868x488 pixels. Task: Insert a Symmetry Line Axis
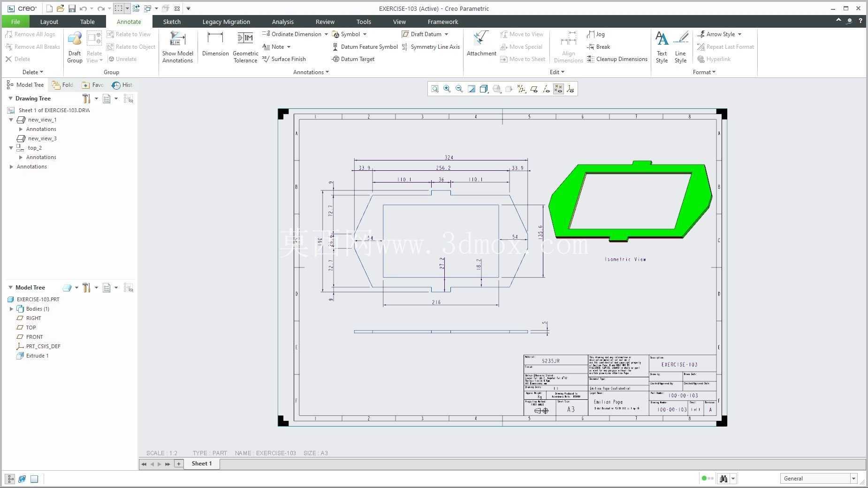pyautogui.click(x=430, y=47)
